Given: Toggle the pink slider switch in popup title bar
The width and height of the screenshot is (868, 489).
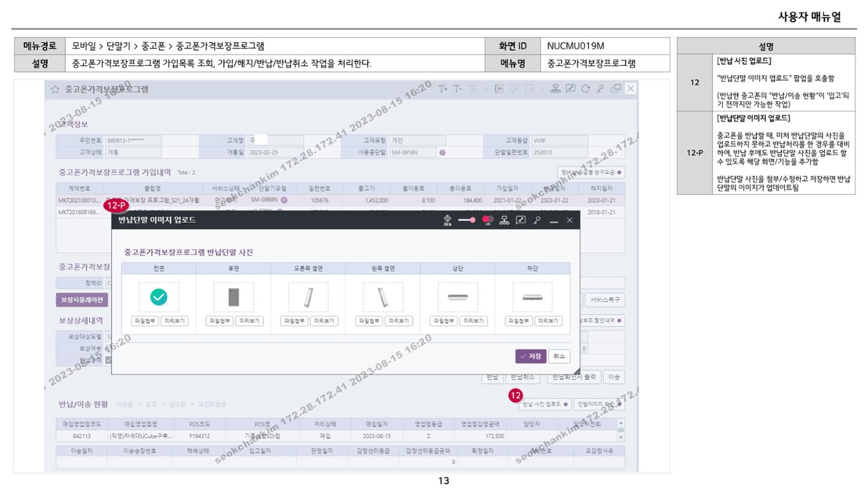Looking at the screenshot, I should (x=467, y=220).
